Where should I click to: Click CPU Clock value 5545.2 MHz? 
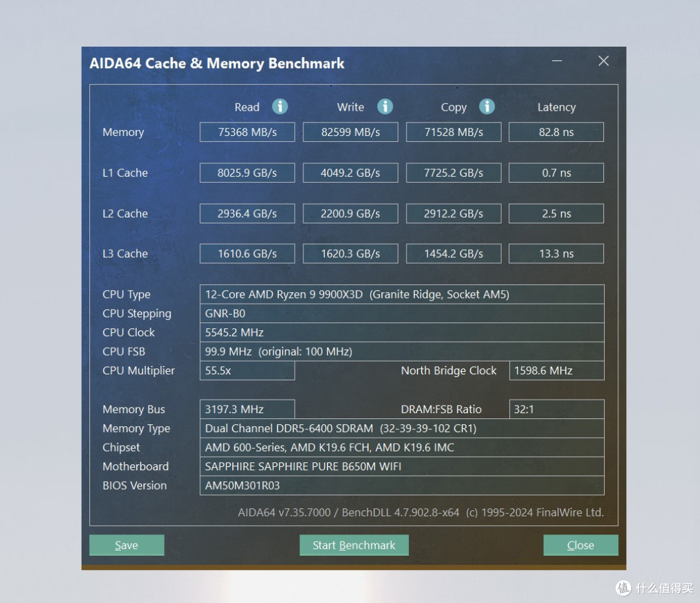402,332
